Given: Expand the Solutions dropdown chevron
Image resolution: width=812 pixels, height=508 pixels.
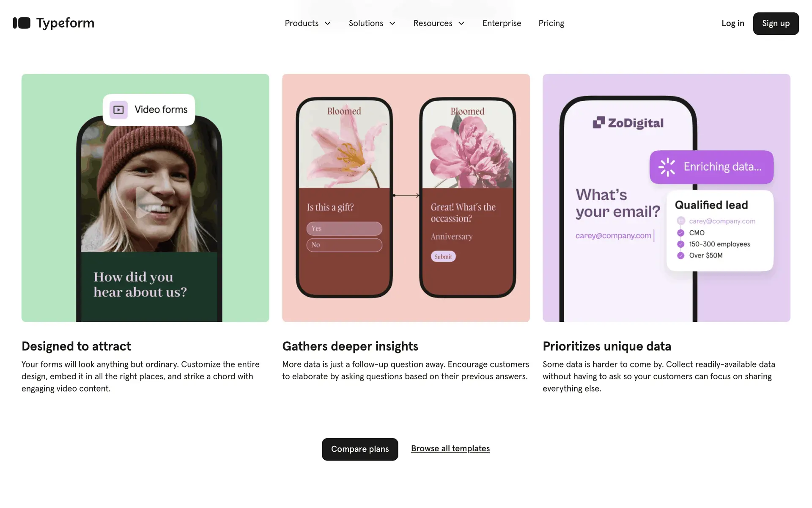Looking at the screenshot, I should (392, 24).
